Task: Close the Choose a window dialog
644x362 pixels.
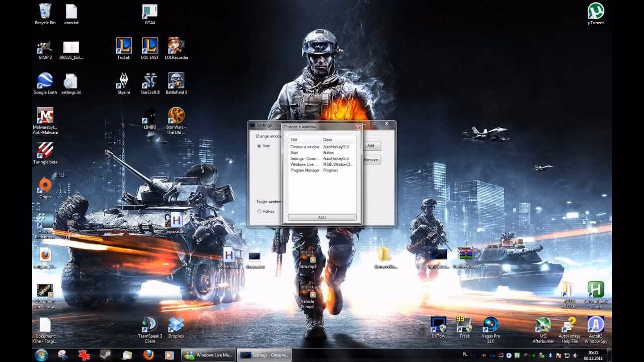Action: coord(358,127)
